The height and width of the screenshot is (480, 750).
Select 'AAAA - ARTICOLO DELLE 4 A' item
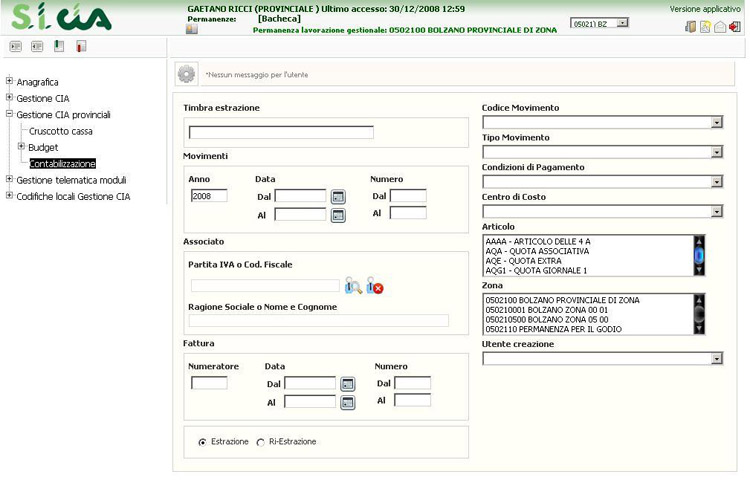[x=588, y=241]
